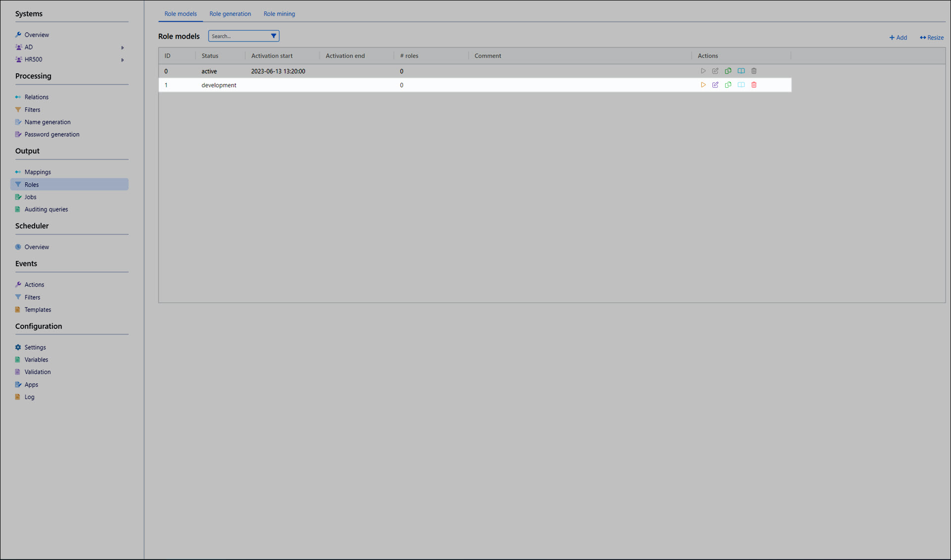
Task: Click the Resize button
Action: (x=932, y=38)
